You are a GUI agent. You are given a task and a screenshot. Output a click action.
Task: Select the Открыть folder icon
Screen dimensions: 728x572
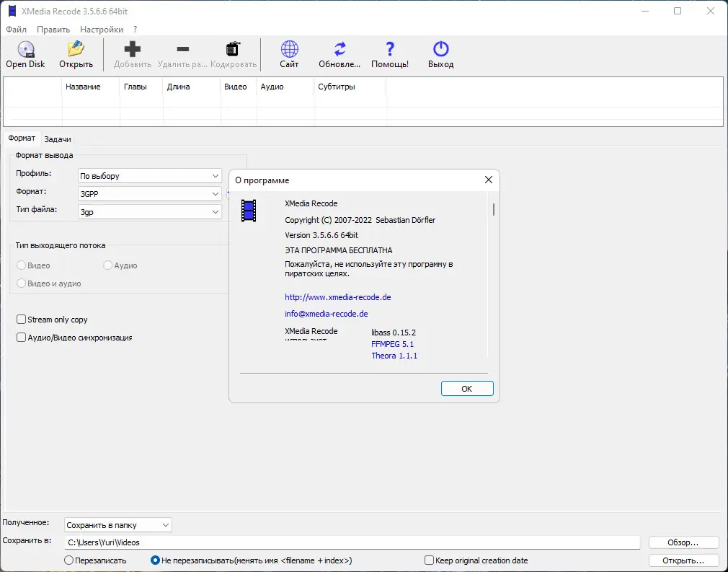click(x=76, y=50)
